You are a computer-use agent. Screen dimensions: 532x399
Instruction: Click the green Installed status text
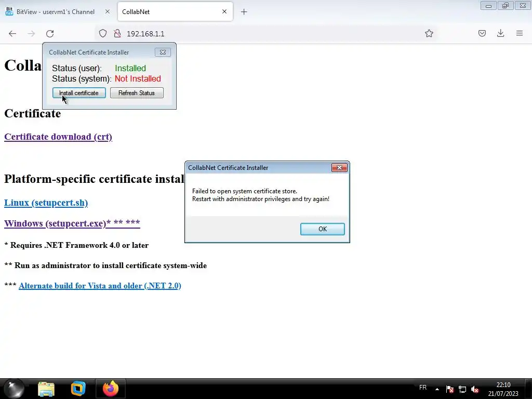[x=130, y=68]
